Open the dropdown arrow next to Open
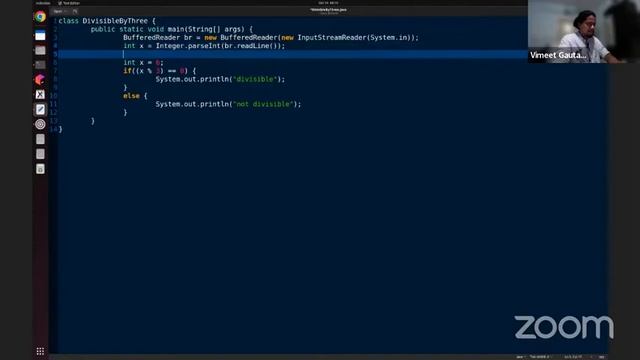This screenshot has width=640, height=360. pyautogui.click(x=66, y=11)
